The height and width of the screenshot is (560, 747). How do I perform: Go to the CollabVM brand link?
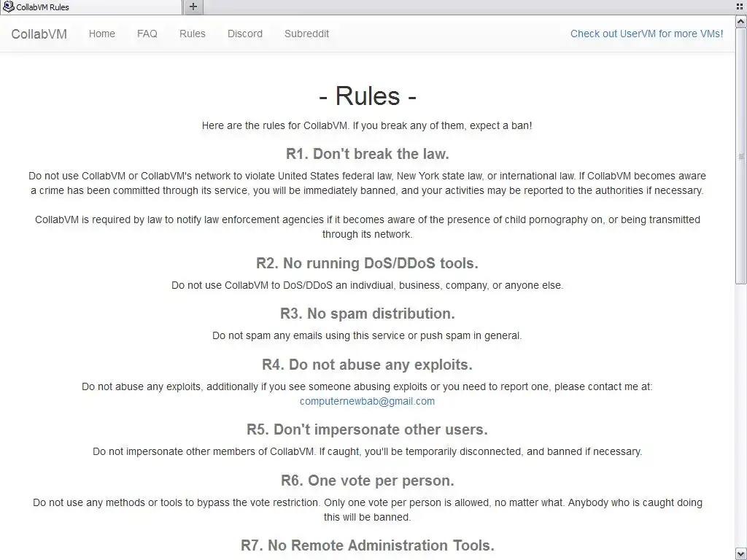point(39,34)
